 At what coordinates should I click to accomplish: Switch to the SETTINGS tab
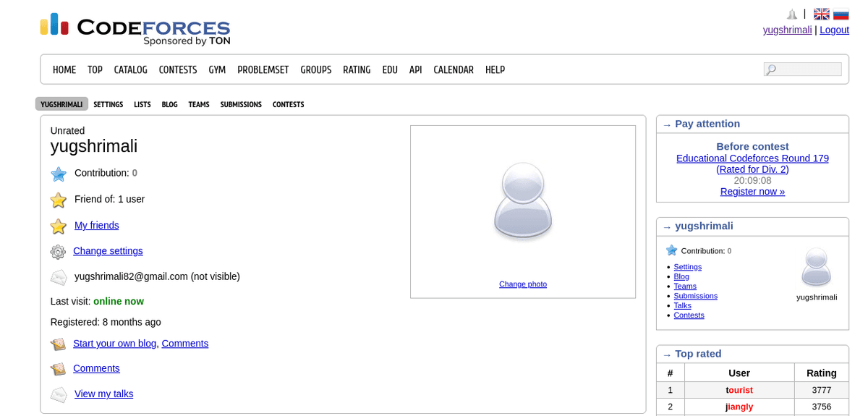point(109,104)
